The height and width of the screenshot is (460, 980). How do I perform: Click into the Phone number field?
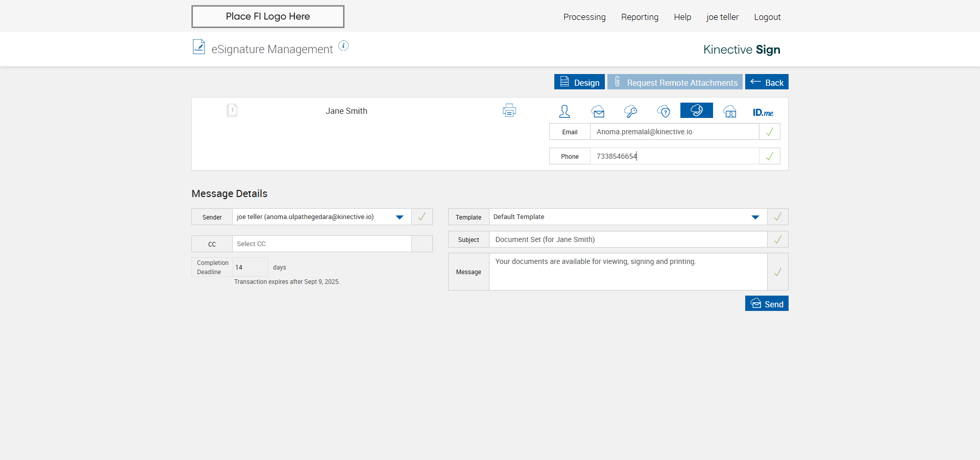[x=674, y=156]
